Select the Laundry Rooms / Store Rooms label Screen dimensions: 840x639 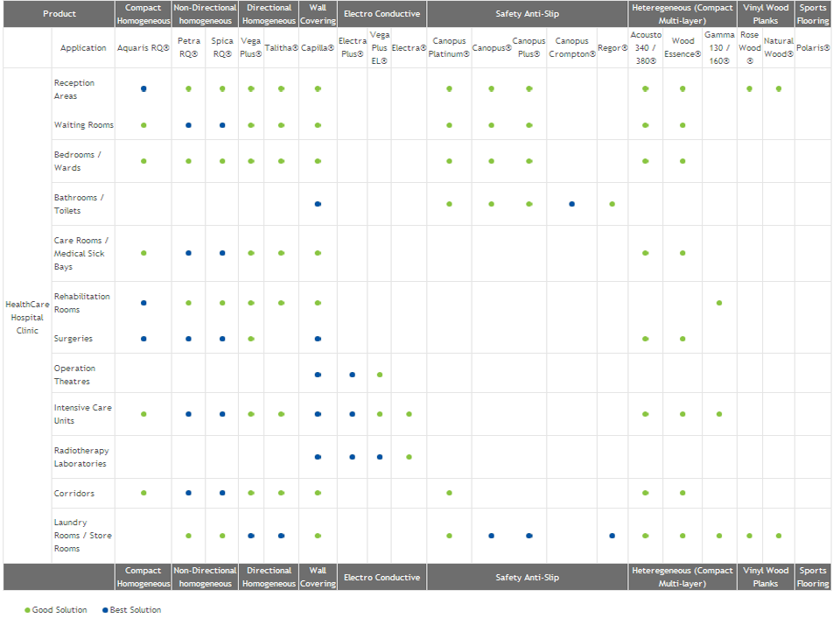click(x=83, y=536)
